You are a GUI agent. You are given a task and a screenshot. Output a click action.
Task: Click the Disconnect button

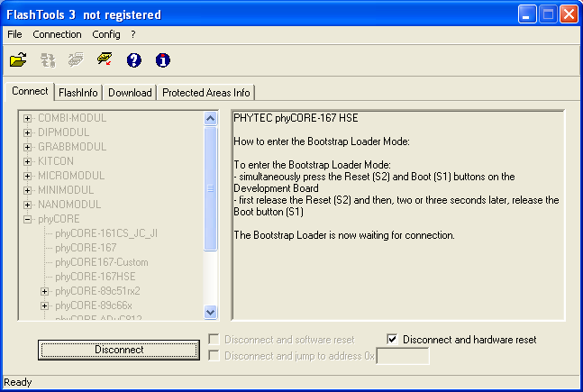[119, 350]
